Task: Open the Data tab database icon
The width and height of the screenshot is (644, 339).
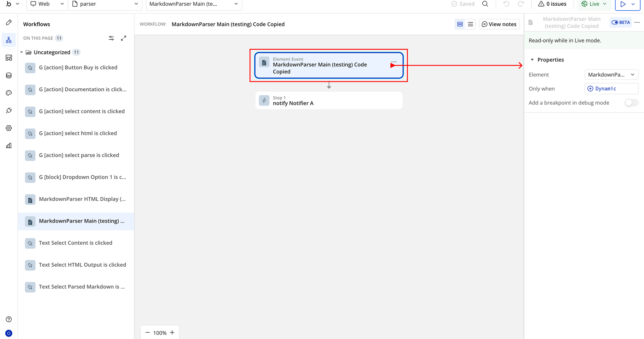Action: tap(9, 76)
